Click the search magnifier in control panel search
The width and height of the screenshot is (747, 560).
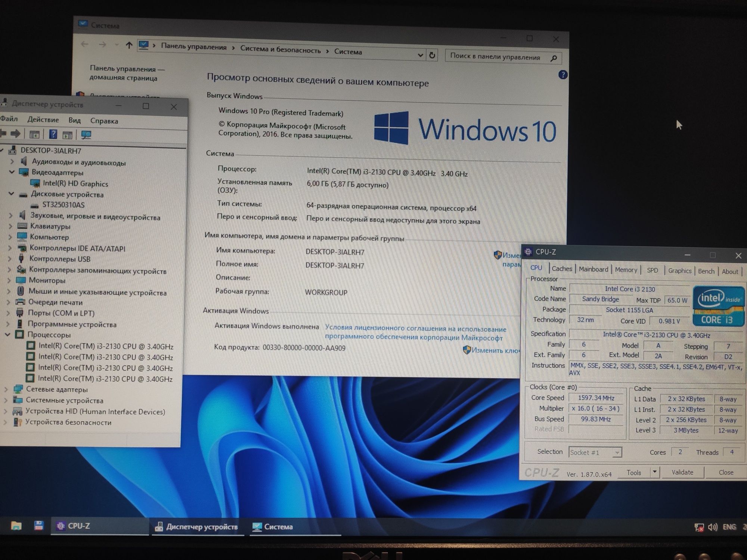tap(554, 58)
